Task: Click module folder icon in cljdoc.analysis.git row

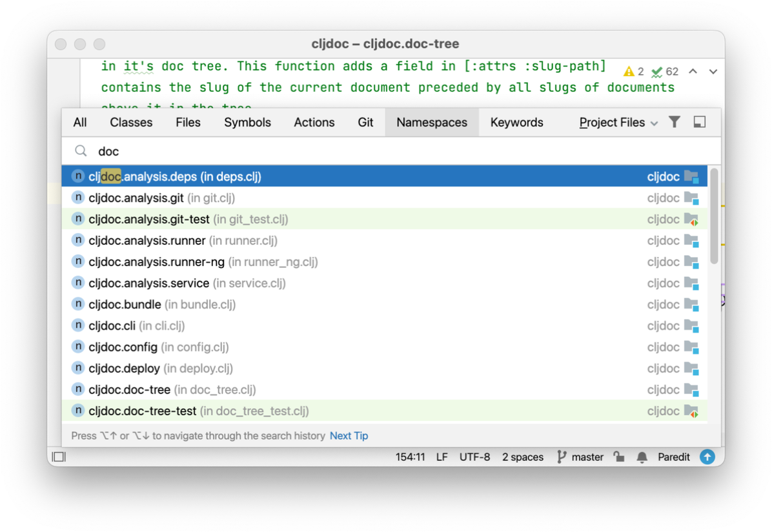Action: pos(691,198)
